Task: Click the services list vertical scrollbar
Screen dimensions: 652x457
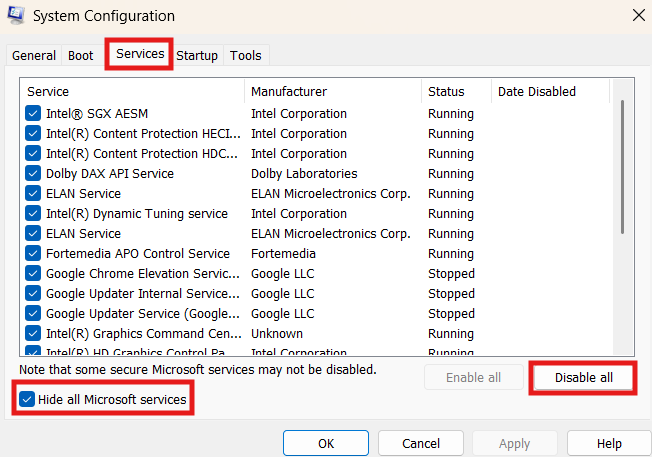Action: 622,166
